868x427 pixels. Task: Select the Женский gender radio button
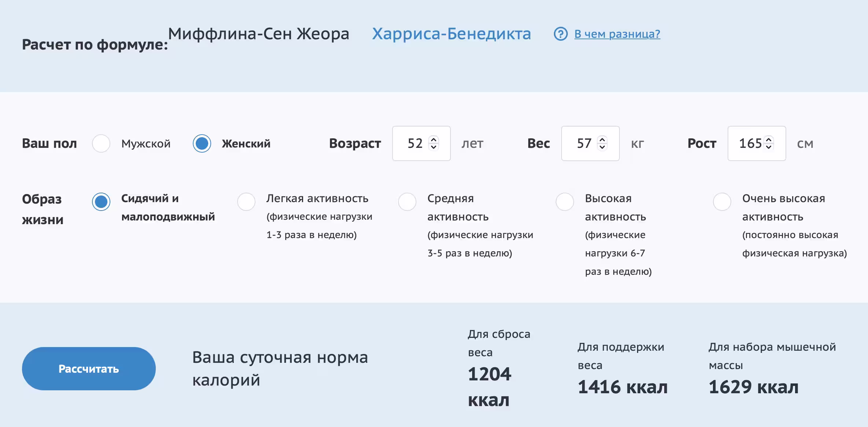click(x=202, y=143)
